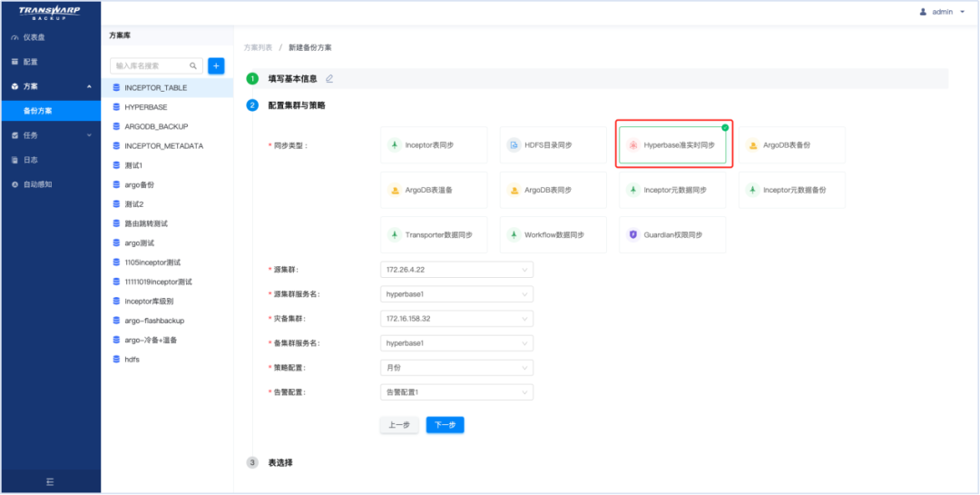Click the database icon beside HYPERBASE
980x495 pixels.
(116, 107)
